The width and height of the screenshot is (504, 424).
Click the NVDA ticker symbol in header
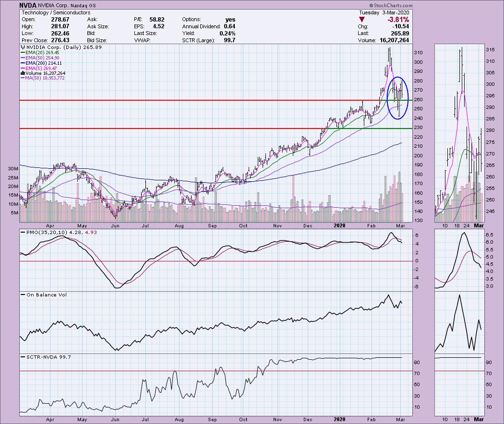28,5
